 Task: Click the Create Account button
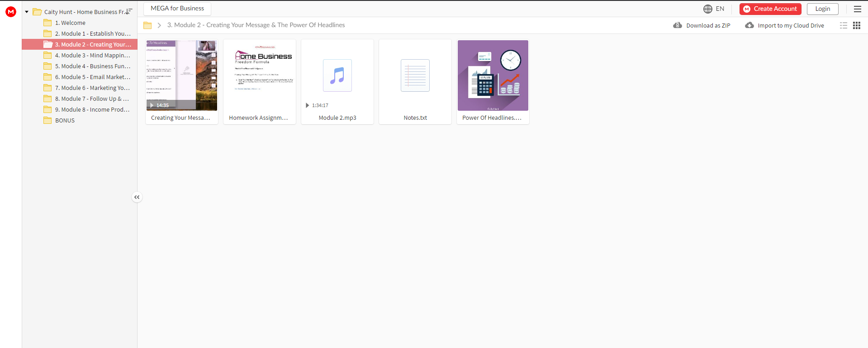(770, 9)
